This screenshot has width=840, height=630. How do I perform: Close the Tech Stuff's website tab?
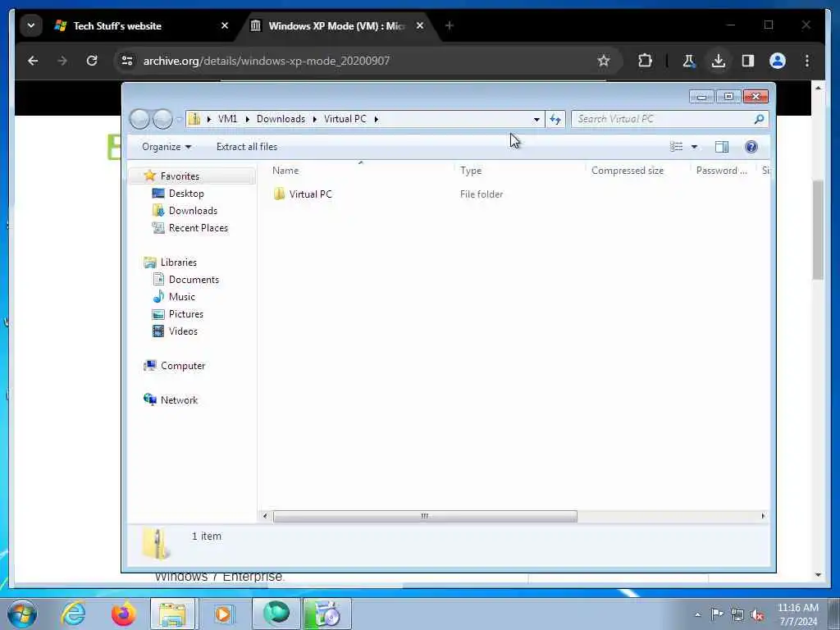click(x=225, y=25)
